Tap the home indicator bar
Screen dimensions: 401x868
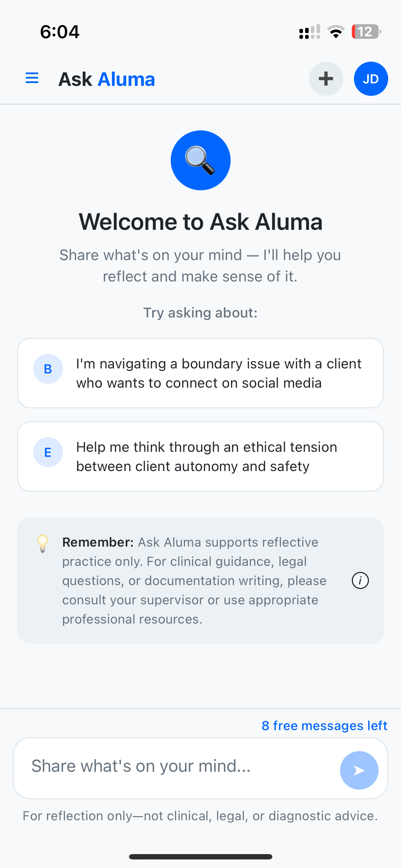pos(200,857)
